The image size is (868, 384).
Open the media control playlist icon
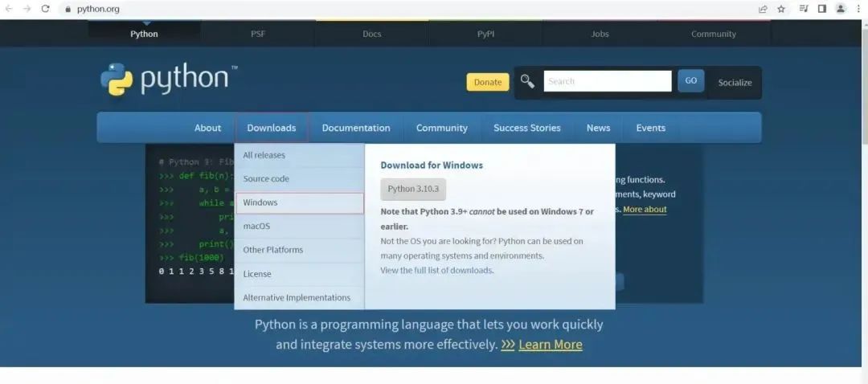[x=804, y=9]
